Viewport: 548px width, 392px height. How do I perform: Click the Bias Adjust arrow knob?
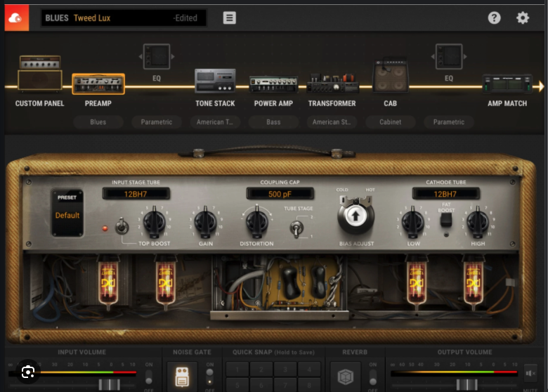tap(355, 216)
